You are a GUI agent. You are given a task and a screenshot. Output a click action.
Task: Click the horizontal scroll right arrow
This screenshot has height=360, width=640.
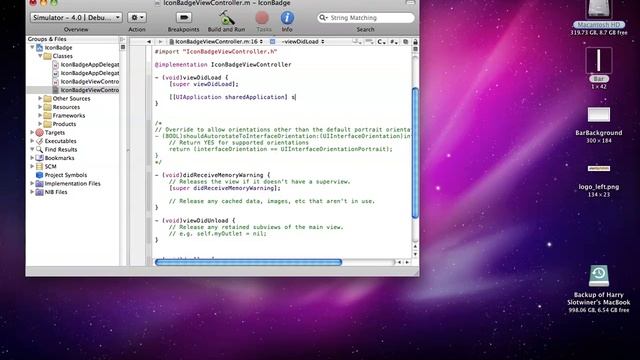[407, 262]
